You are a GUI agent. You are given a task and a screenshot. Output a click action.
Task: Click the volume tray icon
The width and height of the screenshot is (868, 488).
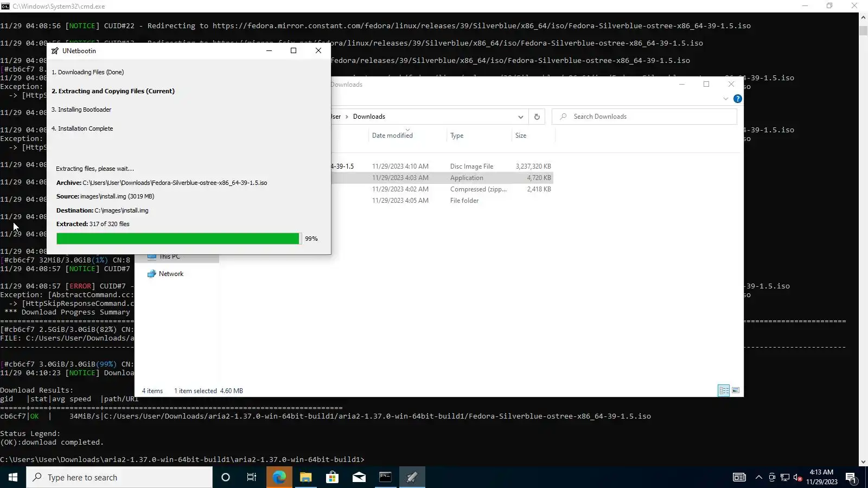tap(797, 477)
